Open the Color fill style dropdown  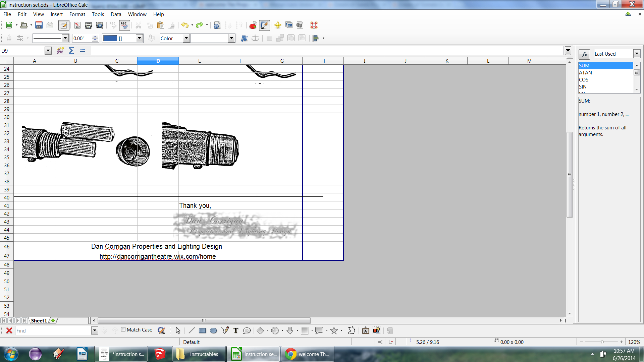(186, 38)
